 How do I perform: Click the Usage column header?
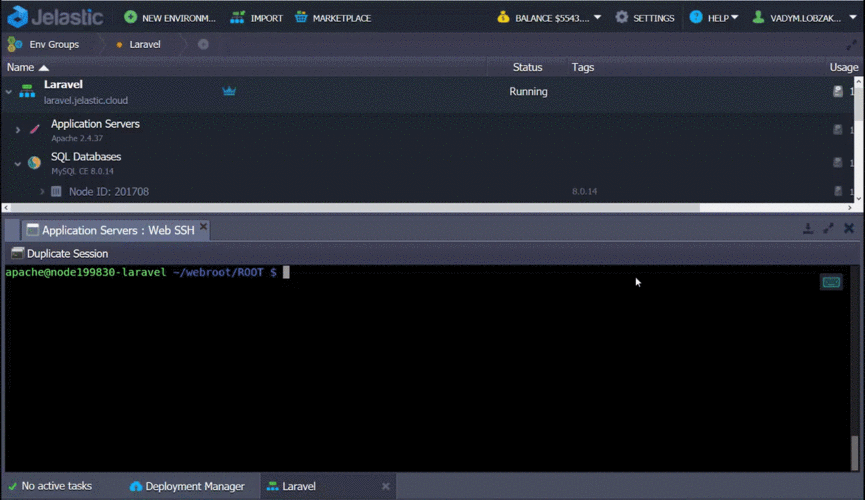point(844,67)
